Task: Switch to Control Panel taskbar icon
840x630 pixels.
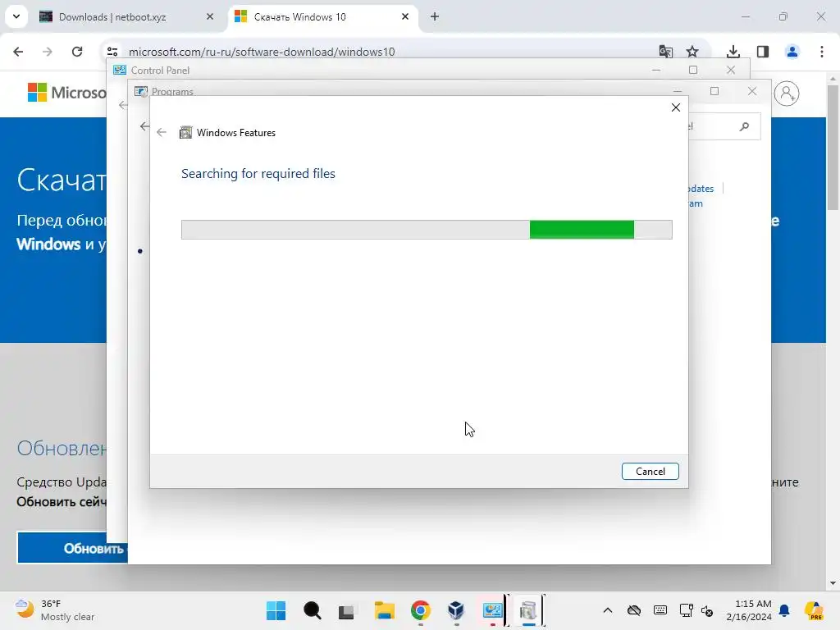Action: 492,610
